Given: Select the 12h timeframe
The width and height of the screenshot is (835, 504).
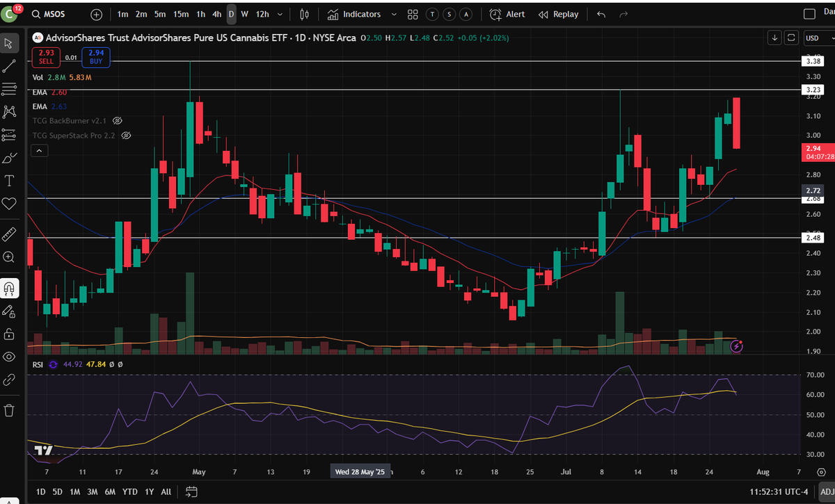Looking at the screenshot, I should pyautogui.click(x=262, y=14).
